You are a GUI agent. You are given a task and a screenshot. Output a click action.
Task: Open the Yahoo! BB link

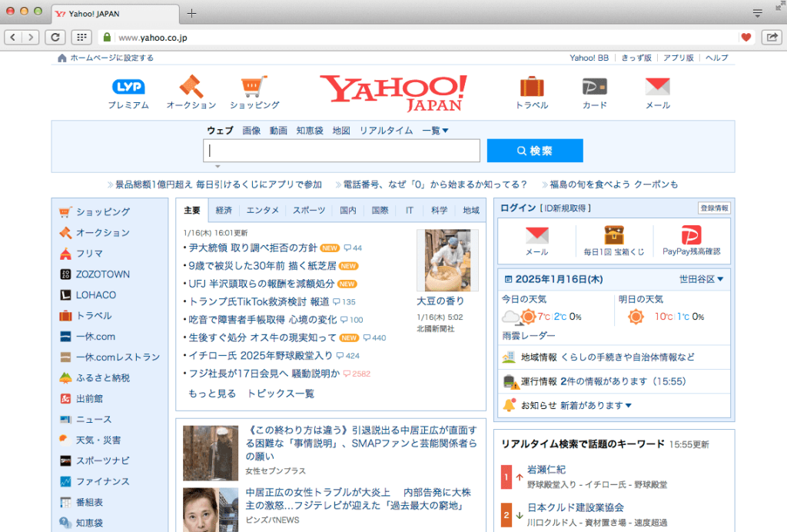click(589, 58)
